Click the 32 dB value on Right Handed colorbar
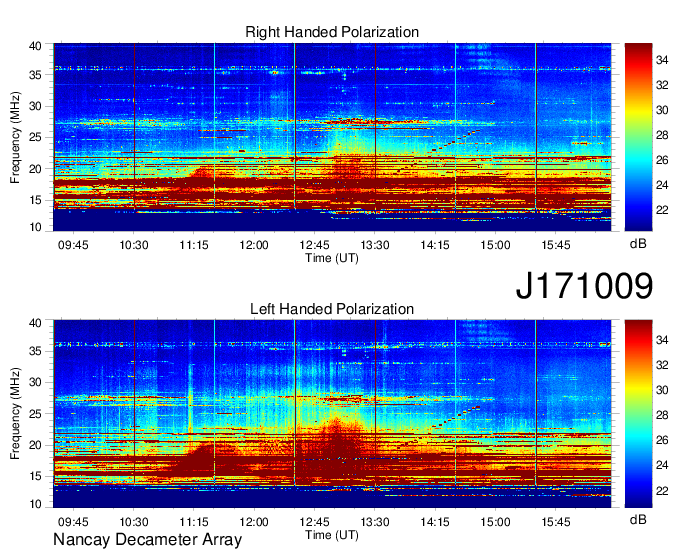Viewport: 680px width, 552px height. (662, 85)
